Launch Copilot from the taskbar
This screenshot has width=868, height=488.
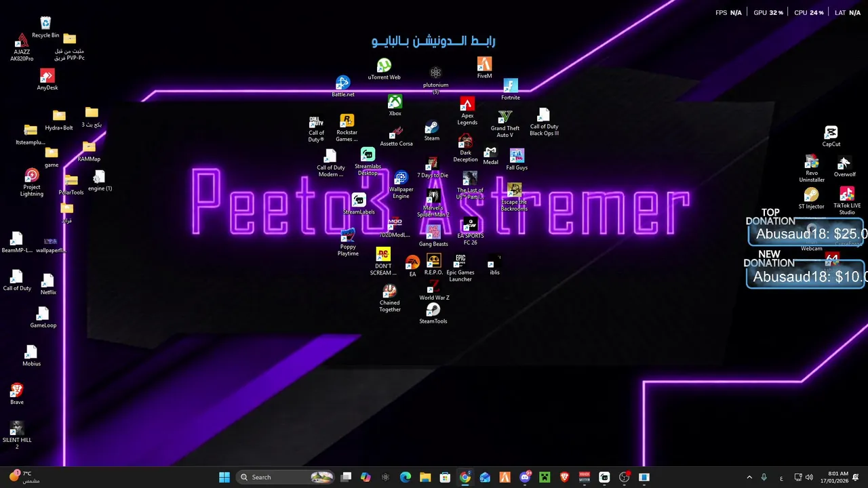point(366,477)
